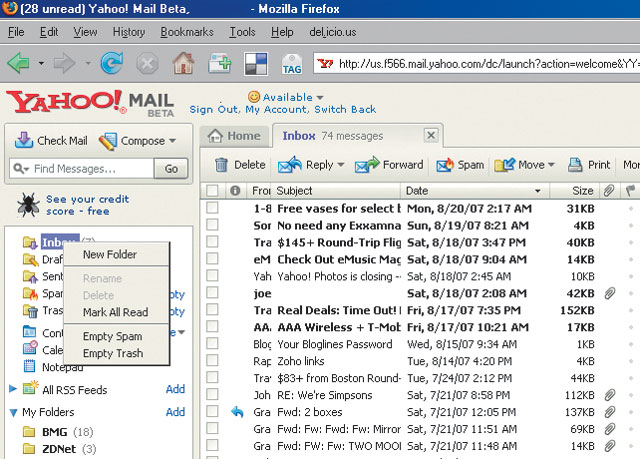Check the Check Out eMusic message checkbox

click(212, 259)
